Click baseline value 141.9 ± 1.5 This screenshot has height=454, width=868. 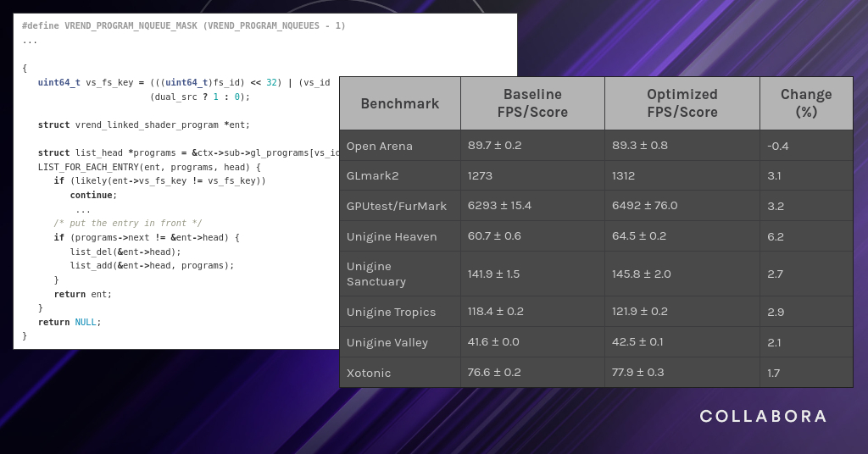[493, 274]
